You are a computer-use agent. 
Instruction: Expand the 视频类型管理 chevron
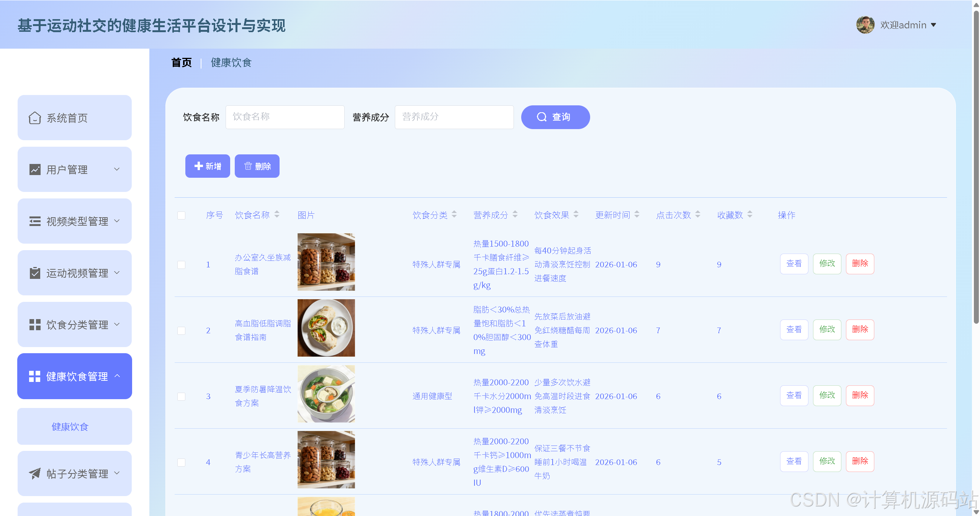[x=117, y=221]
